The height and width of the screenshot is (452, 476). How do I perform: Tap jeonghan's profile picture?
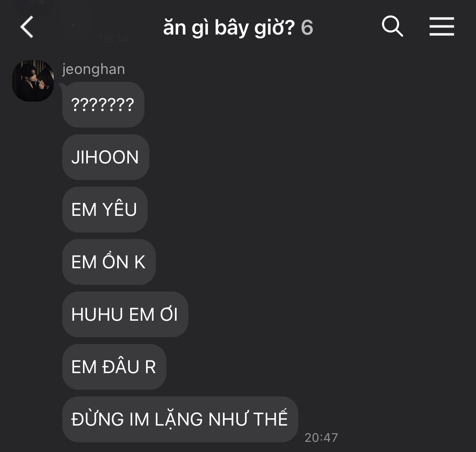33,81
